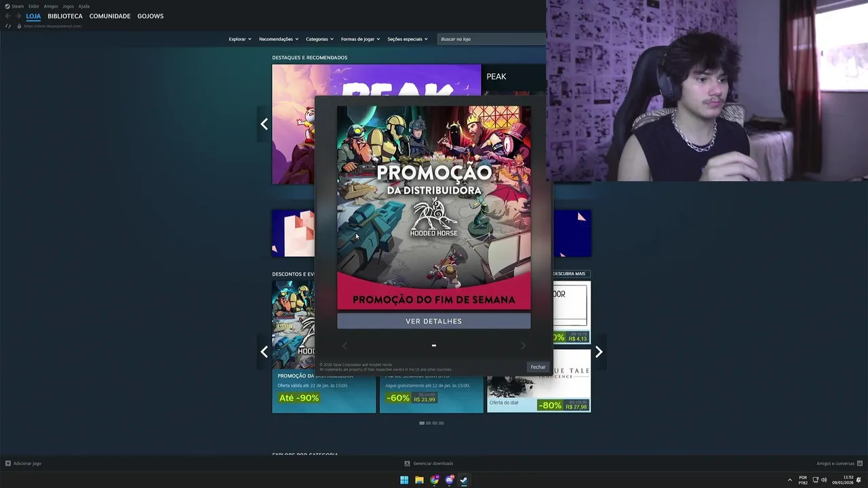Open the Amigos e conversas label
Screen dimensions: 868x488
click(835, 464)
